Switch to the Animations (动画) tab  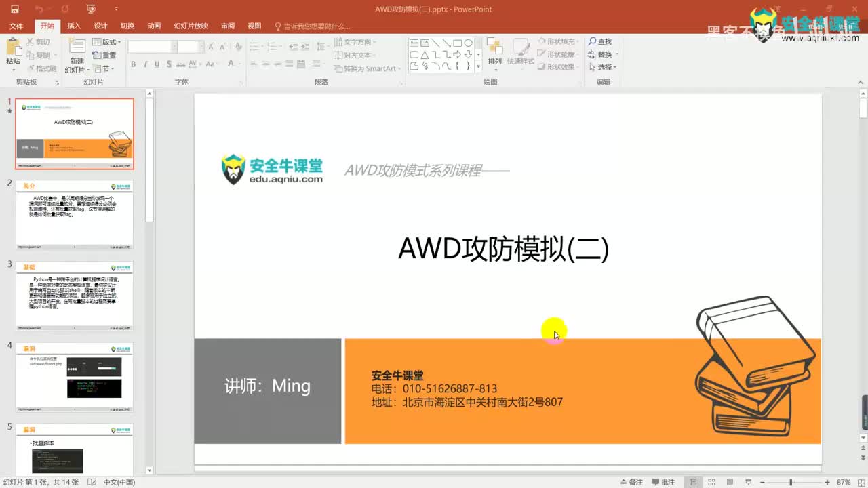pos(154,26)
